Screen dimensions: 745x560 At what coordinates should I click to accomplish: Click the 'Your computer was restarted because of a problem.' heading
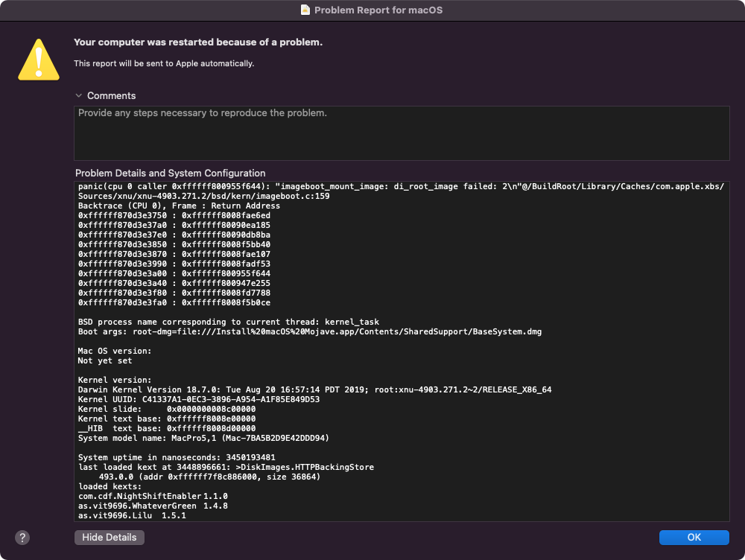tap(198, 42)
